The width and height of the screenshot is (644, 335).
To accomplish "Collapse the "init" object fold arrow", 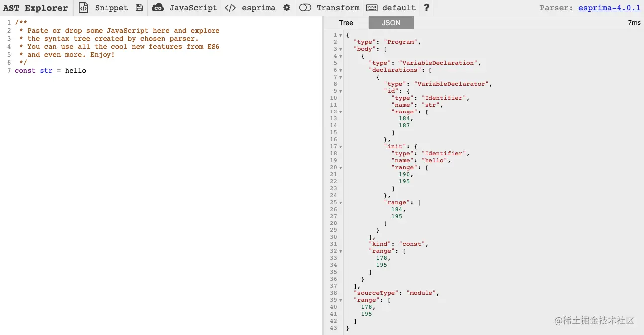I will [x=340, y=147].
